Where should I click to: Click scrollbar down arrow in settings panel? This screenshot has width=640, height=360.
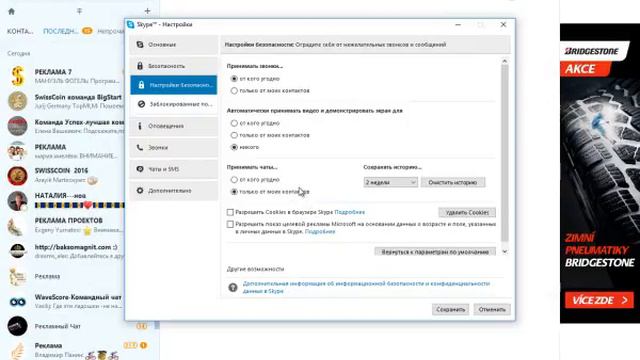(x=504, y=252)
